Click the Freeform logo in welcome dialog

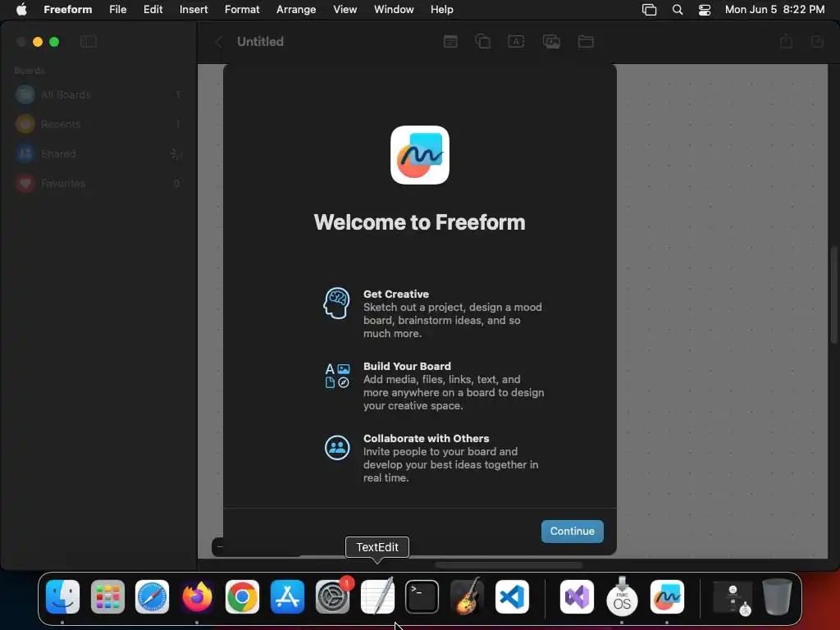(419, 155)
